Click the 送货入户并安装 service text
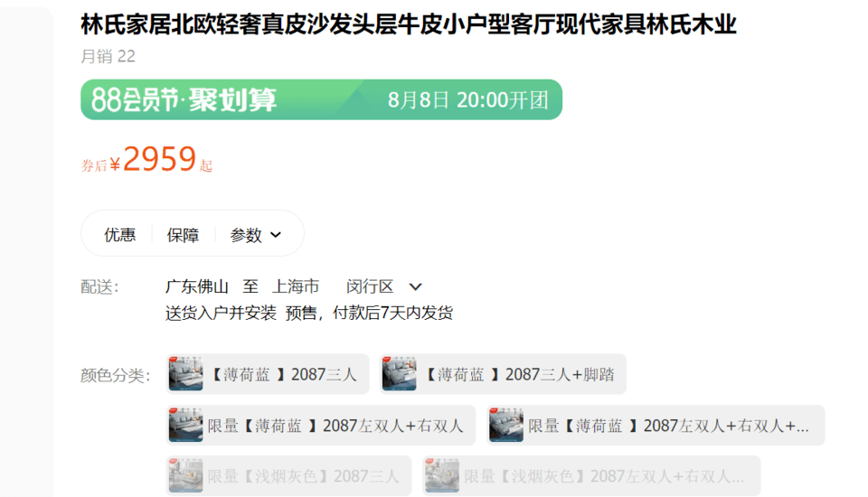 click(x=221, y=313)
